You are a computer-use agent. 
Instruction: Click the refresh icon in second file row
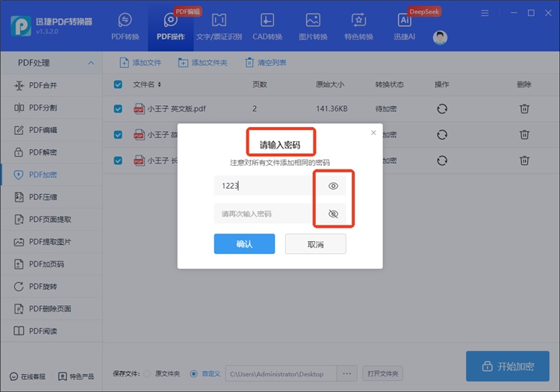(442, 134)
